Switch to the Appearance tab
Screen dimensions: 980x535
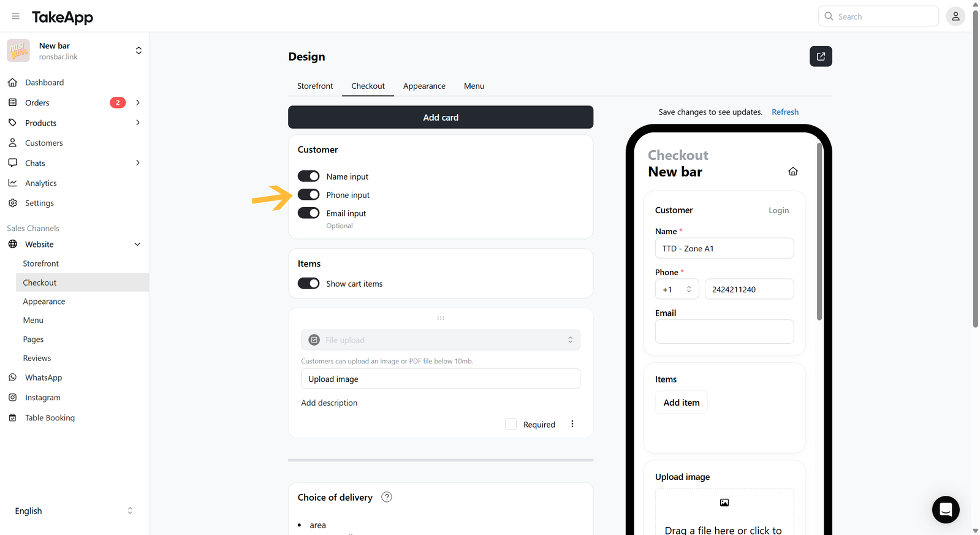pos(424,86)
